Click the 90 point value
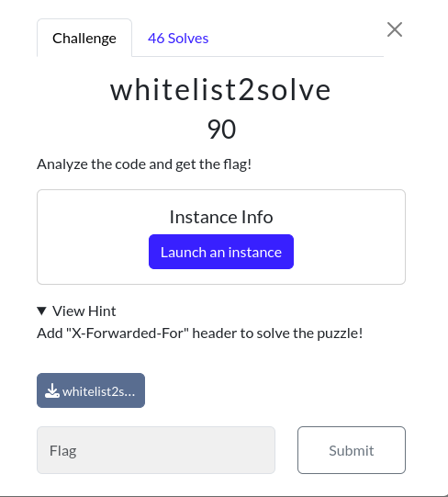 (221, 130)
